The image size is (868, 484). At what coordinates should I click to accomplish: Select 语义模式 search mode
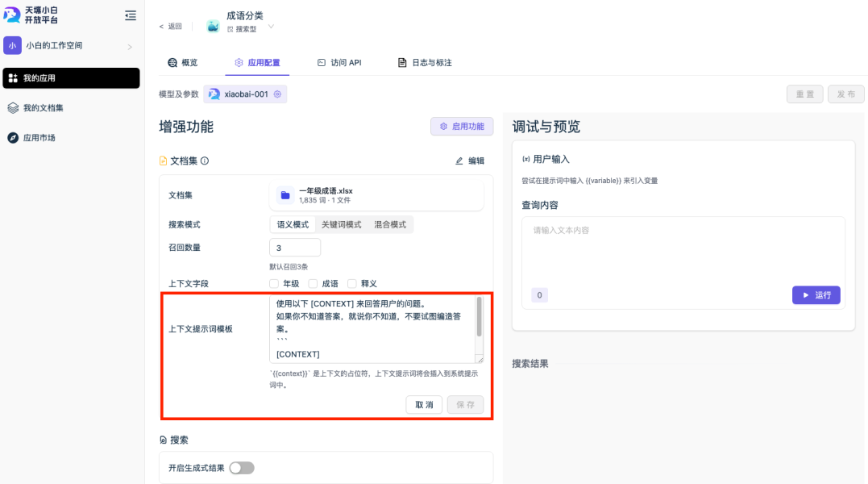(x=293, y=224)
